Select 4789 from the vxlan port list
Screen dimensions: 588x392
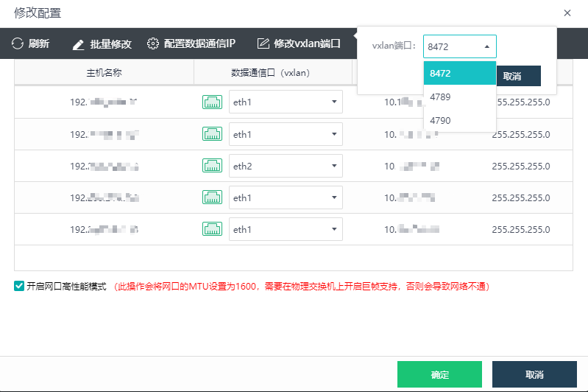click(x=441, y=97)
